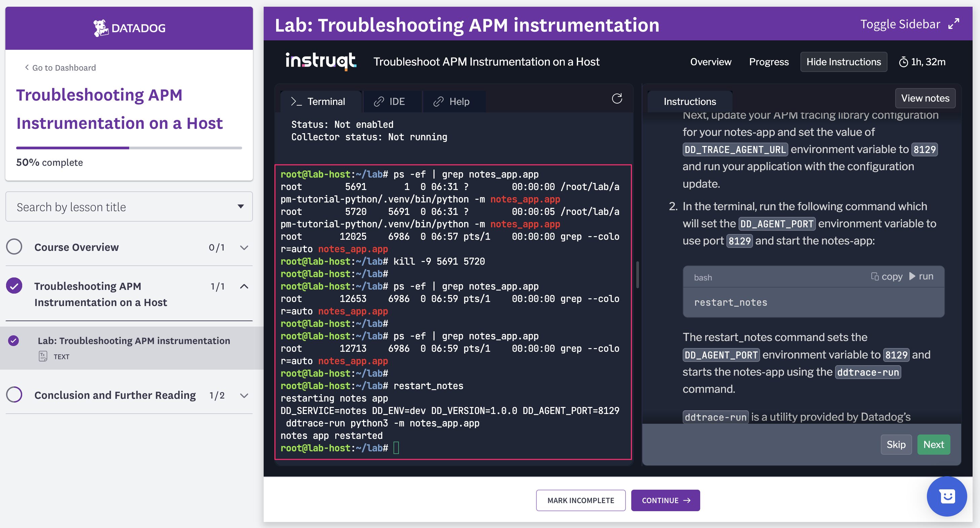980x528 pixels.
Task: Click the bash language label
Action: point(703,278)
